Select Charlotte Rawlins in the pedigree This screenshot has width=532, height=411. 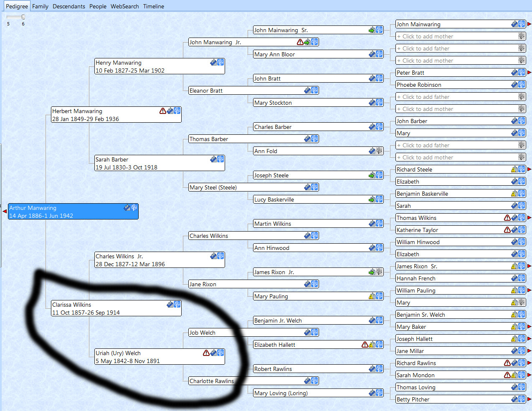pos(211,381)
